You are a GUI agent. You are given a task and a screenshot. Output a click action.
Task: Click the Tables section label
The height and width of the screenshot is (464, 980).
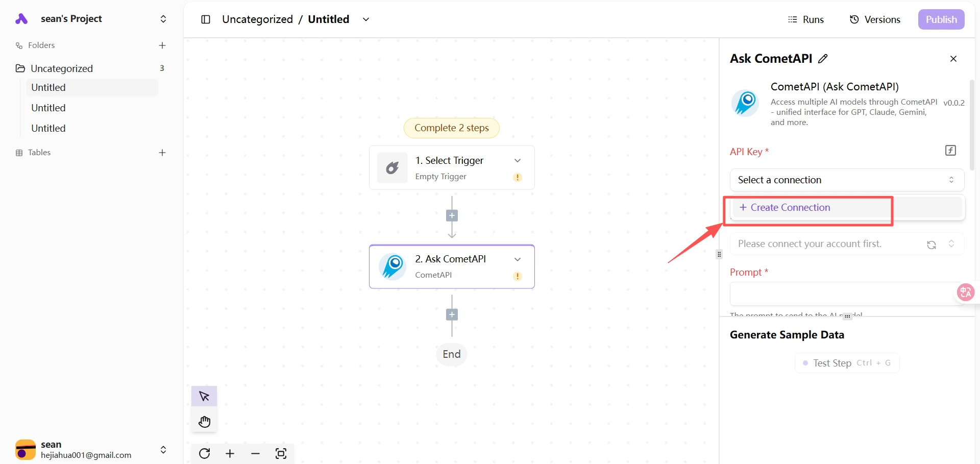point(39,153)
